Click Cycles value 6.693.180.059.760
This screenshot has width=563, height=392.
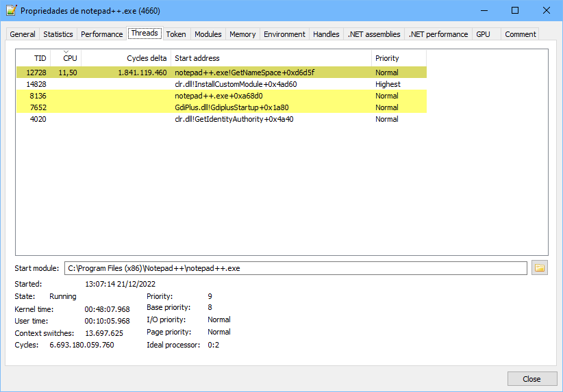(82, 345)
